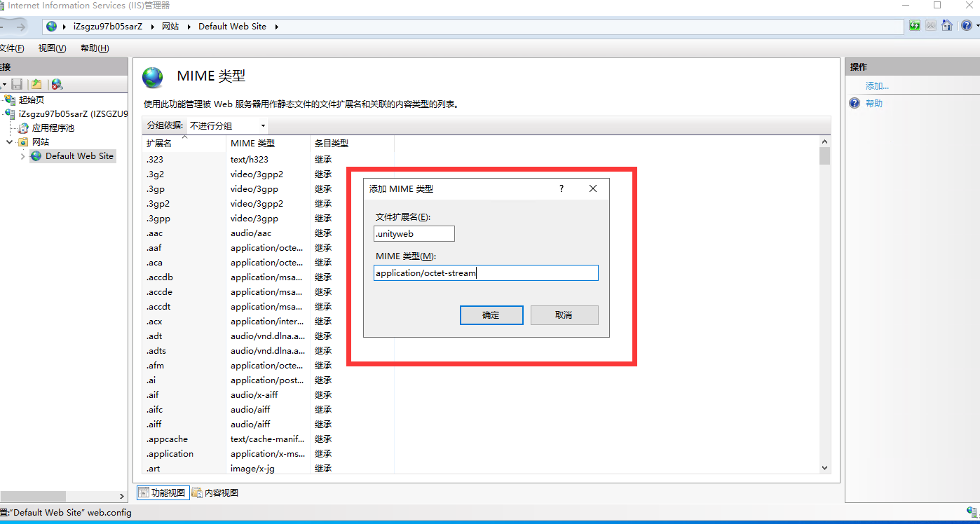The height and width of the screenshot is (524, 980).
Task: Click Default Web Site in the breadcrumb
Action: (232, 27)
